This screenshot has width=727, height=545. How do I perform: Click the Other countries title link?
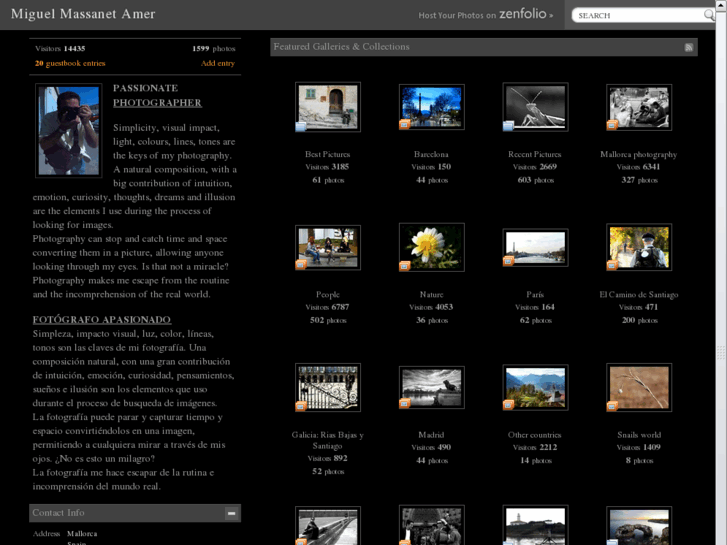point(535,435)
